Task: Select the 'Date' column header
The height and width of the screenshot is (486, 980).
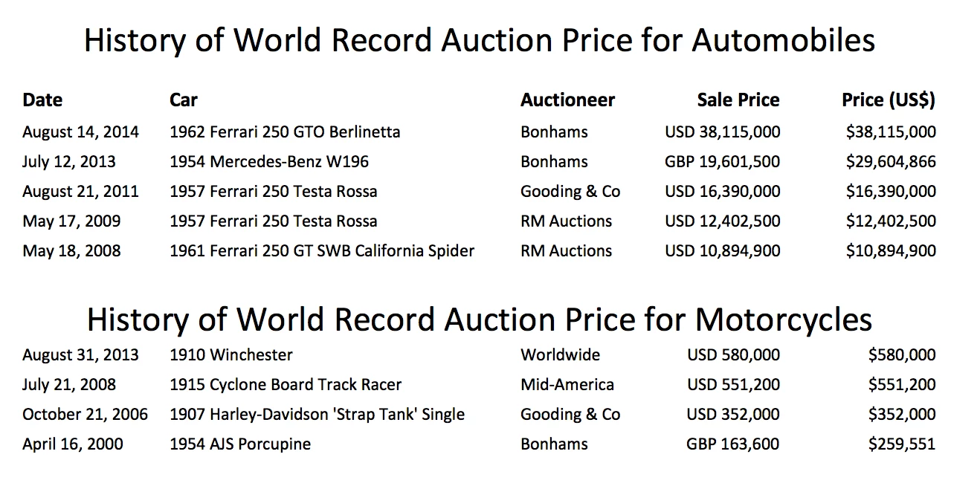Action: tap(42, 100)
